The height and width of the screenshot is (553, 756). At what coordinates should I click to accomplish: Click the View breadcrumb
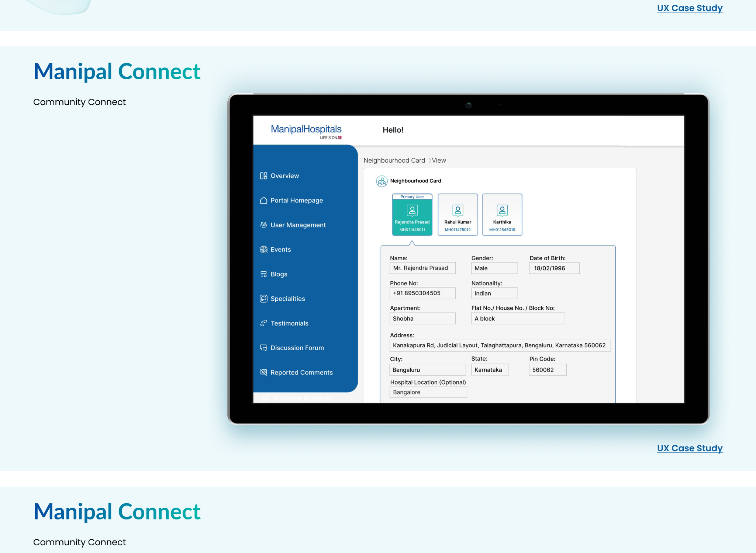(x=439, y=160)
